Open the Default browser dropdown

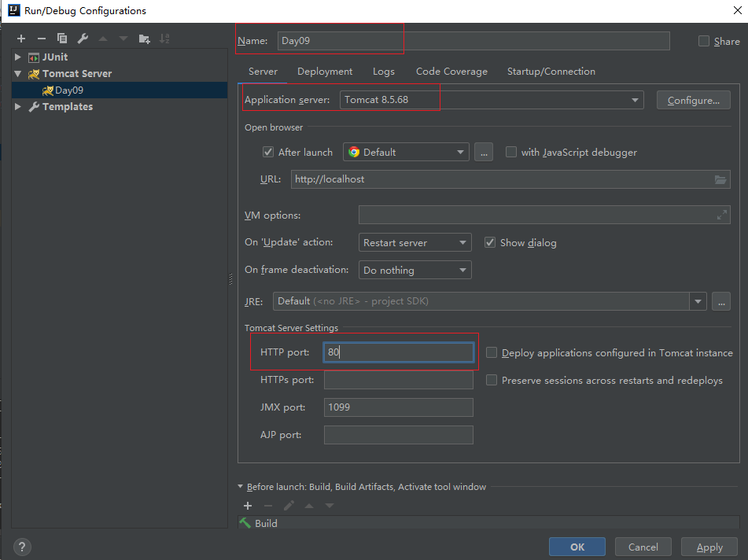pos(406,152)
